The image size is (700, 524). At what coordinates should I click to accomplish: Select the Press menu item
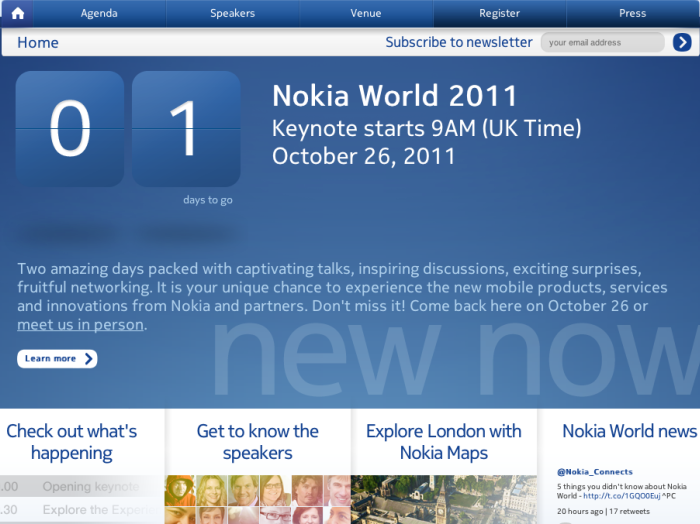coord(632,13)
